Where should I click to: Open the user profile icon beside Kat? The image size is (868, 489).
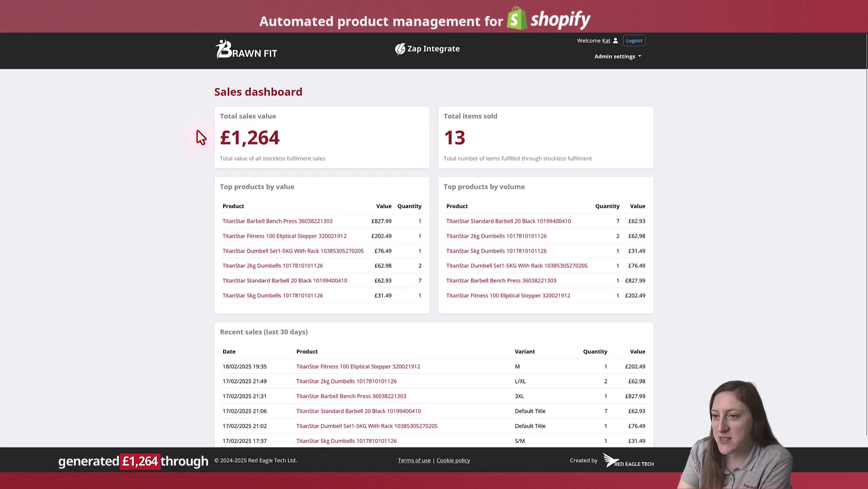pyautogui.click(x=615, y=40)
